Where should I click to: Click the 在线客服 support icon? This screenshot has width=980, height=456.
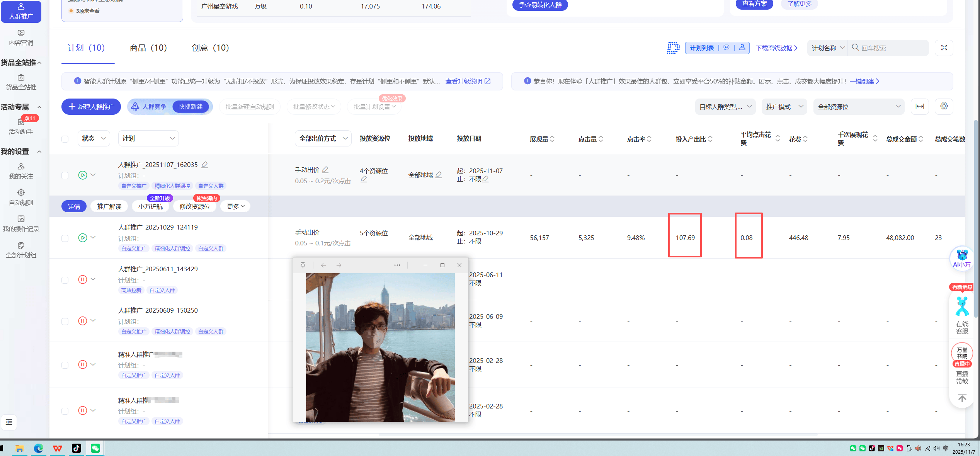961,314
